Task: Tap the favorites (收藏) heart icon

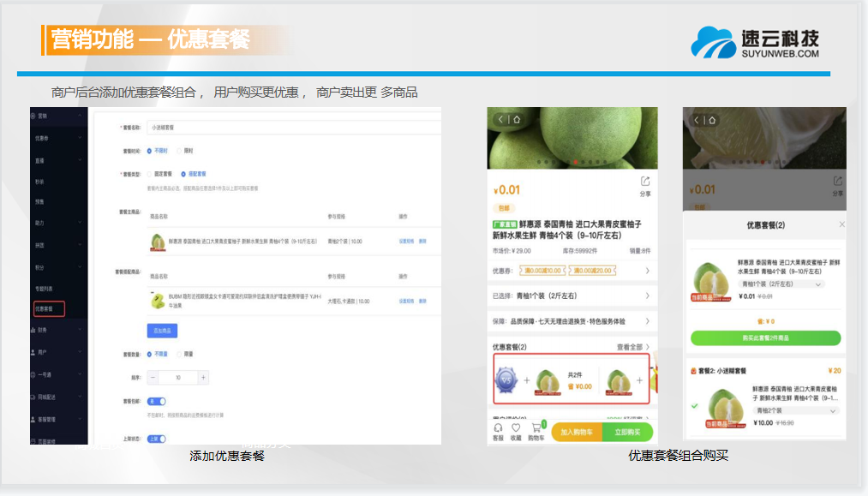Action: (516, 430)
